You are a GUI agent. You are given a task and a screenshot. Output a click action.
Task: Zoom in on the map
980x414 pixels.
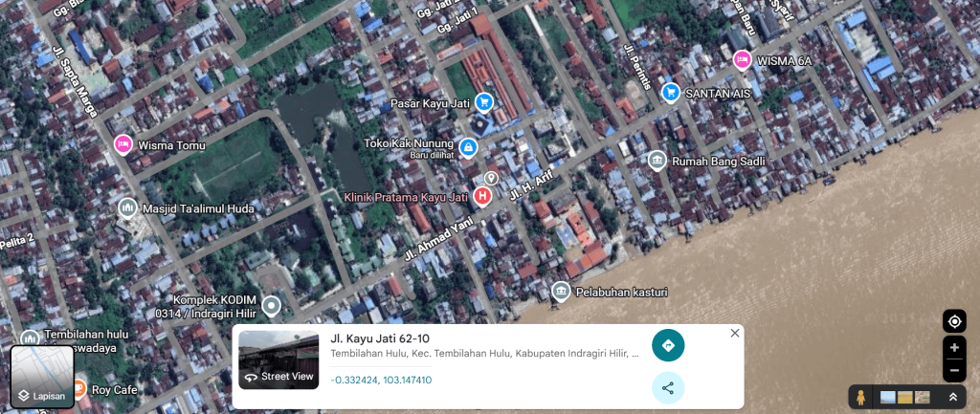954,347
